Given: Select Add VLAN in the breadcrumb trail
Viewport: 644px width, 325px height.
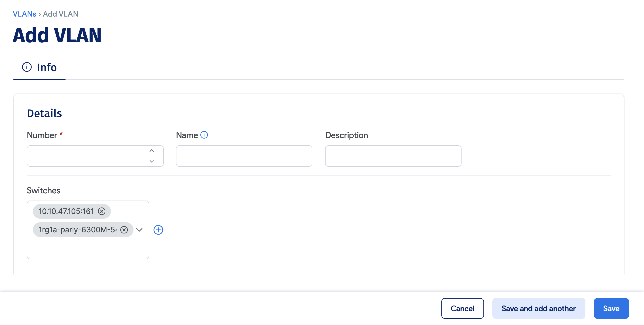Looking at the screenshot, I should pos(60,14).
